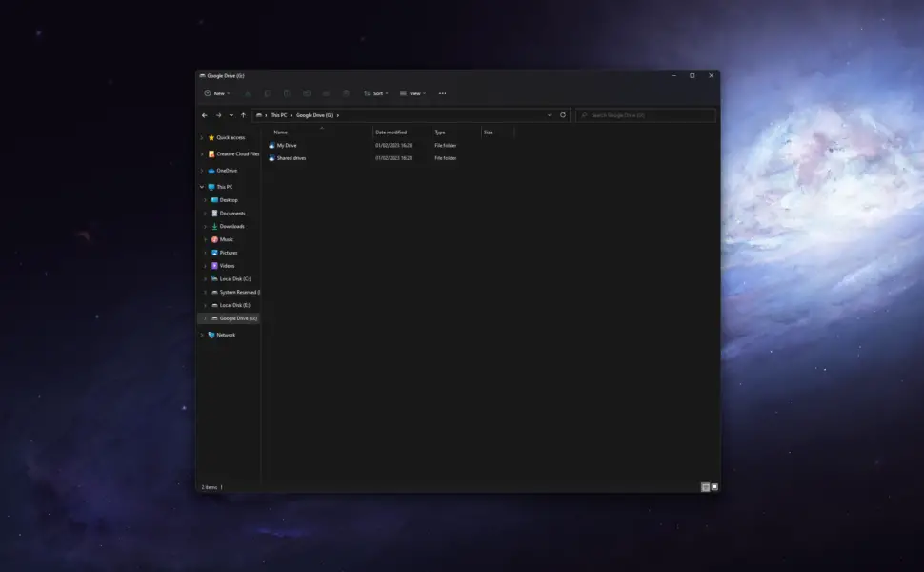Switch to large thumbnails view in status bar
This screenshot has width=924, height=572.
[714, 487]
